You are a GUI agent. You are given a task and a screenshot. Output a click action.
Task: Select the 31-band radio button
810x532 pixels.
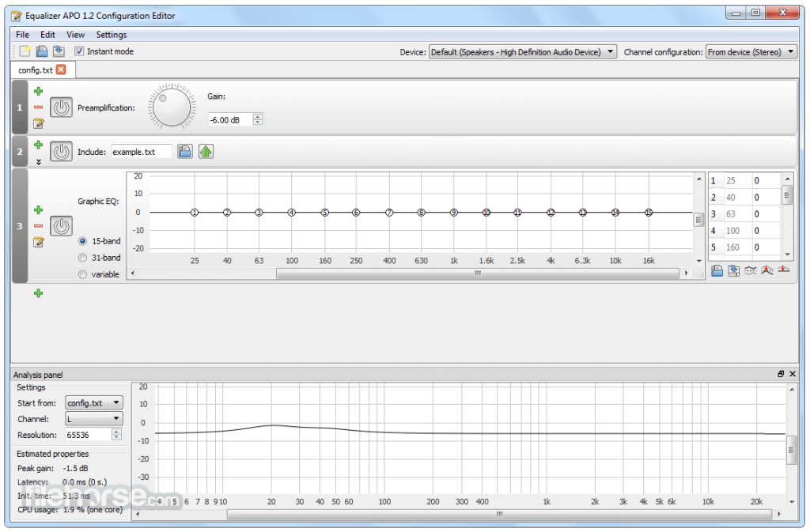81,257
